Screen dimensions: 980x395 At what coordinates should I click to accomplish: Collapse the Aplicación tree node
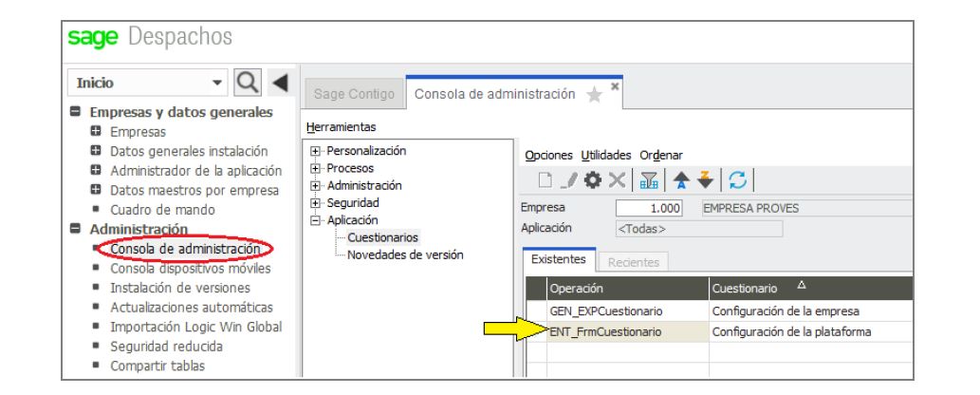point(316,220)
